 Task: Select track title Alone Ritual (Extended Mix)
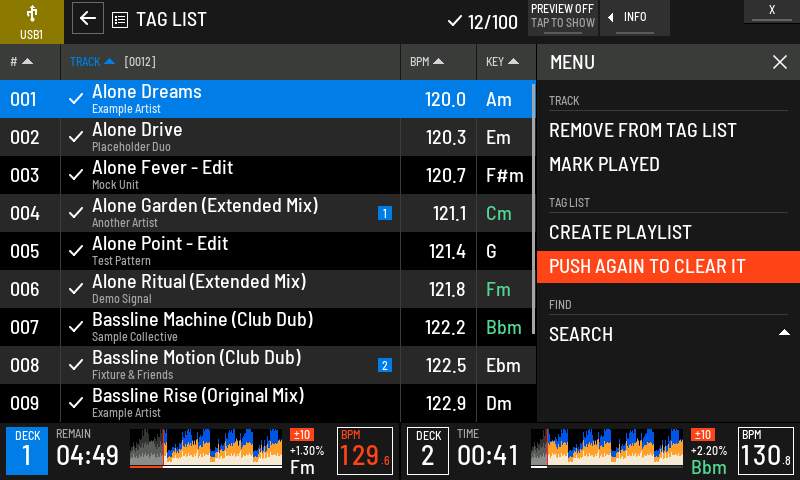pyautogui.click(x=199, y=282)
